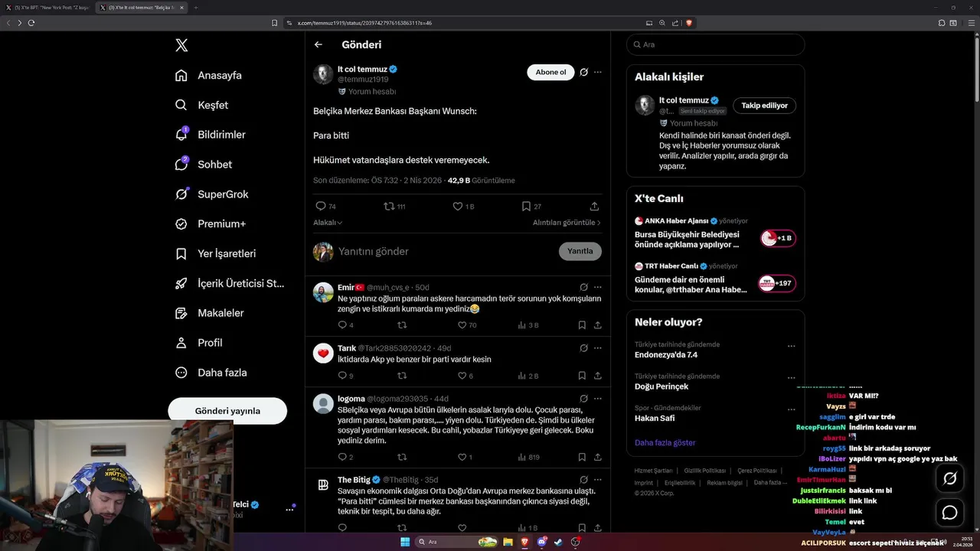Open Steam from taskbar

(558, 542)
